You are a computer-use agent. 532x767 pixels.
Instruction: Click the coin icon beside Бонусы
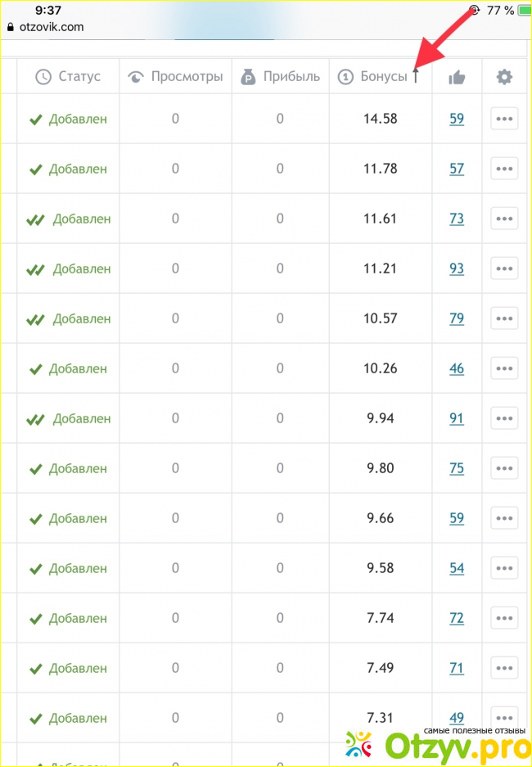345,77
